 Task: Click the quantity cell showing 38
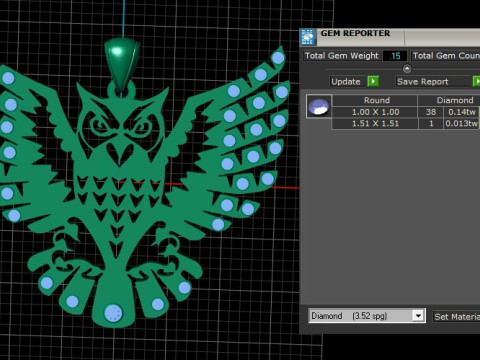tap(431, 112)
